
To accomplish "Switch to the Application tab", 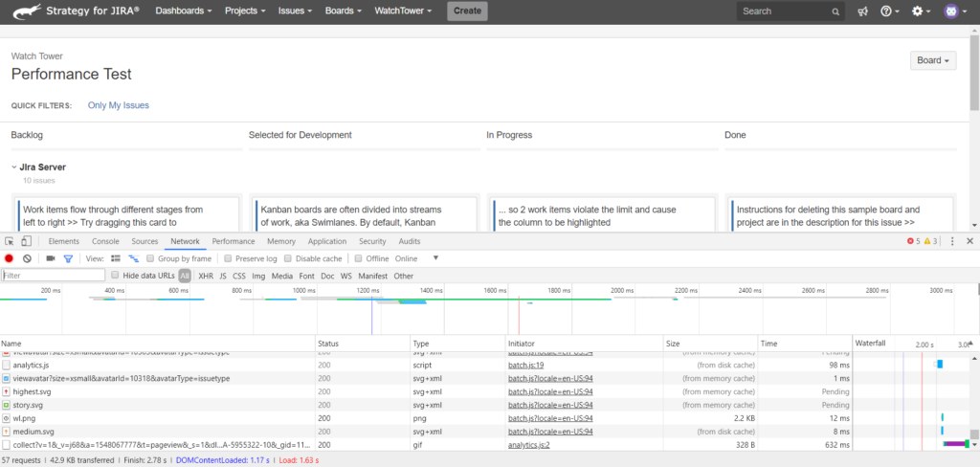I will (327, 241).
